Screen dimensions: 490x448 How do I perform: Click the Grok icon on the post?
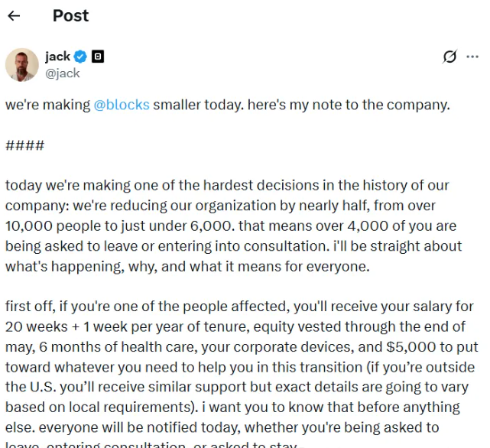click(450, 57)
